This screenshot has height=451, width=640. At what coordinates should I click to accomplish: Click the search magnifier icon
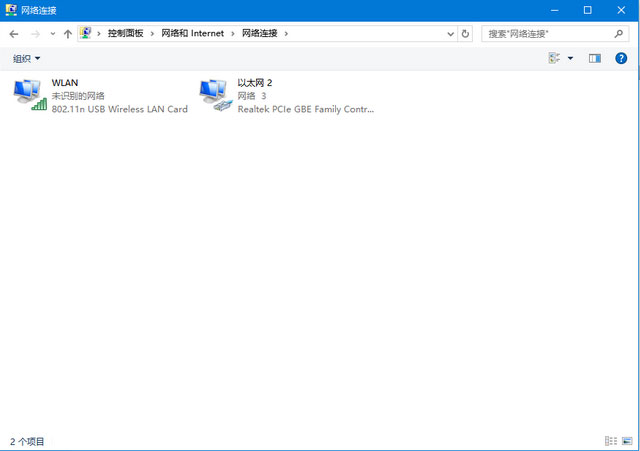click(619, 34)
